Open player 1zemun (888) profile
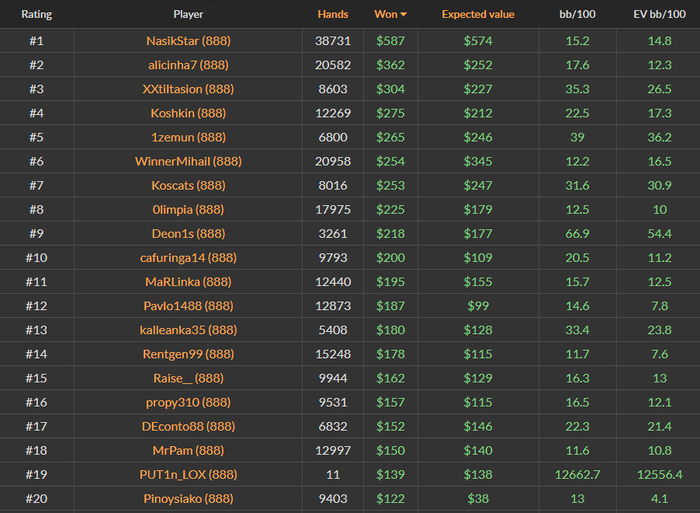 pos(188,138)
